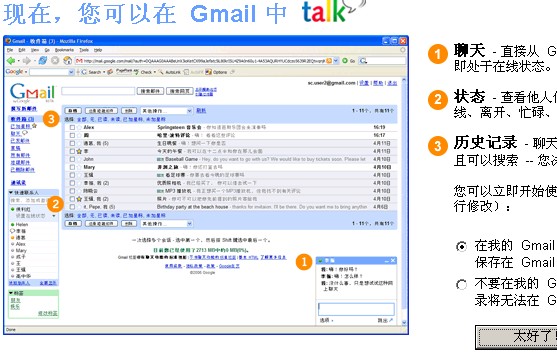Click the Firefox search engine icon
The image size is (557, 362).
pos(363,61)
